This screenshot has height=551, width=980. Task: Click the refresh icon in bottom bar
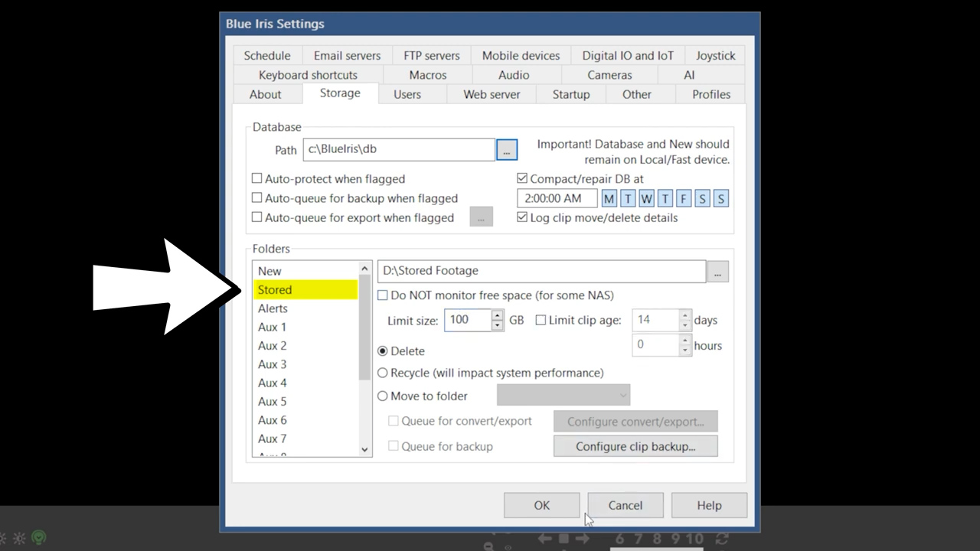click(x=721, y=539)
